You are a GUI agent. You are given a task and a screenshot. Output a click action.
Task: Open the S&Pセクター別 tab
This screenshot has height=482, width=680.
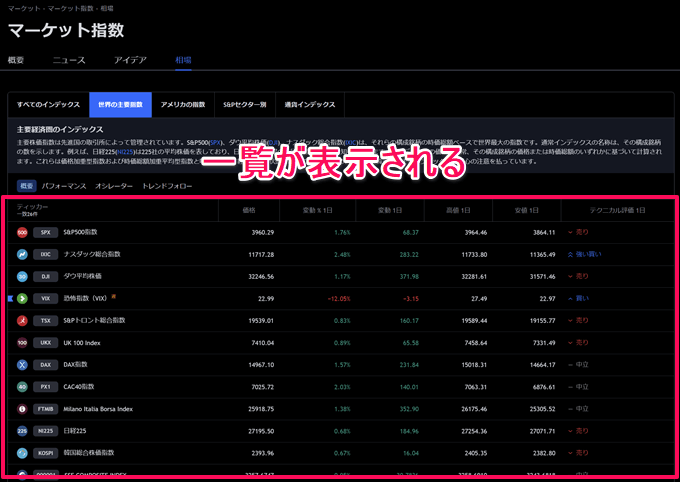[245, 105]
